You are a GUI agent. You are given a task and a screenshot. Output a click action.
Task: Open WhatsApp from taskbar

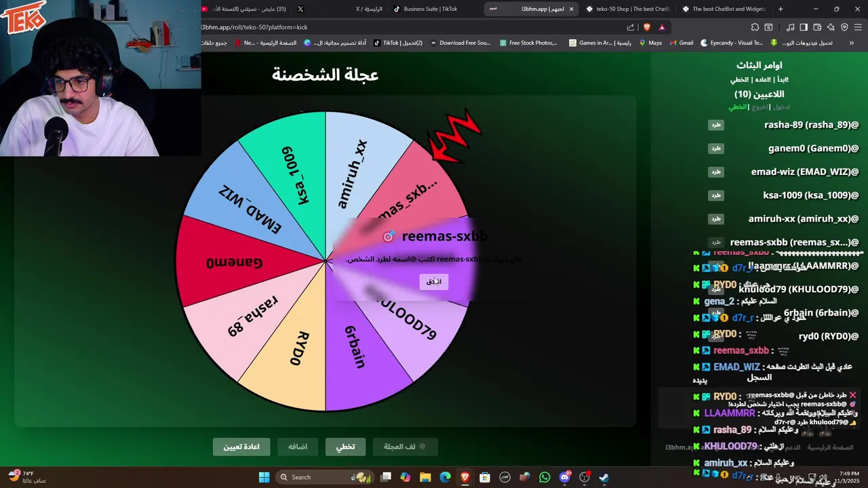(545, 477)
